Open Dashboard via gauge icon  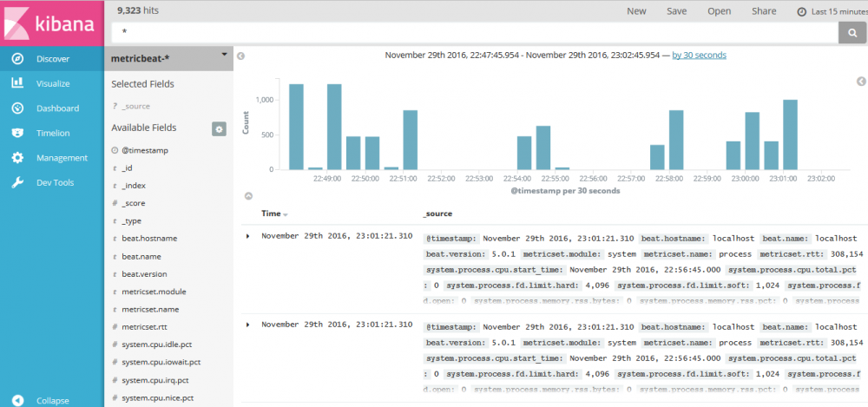point(17,108)
